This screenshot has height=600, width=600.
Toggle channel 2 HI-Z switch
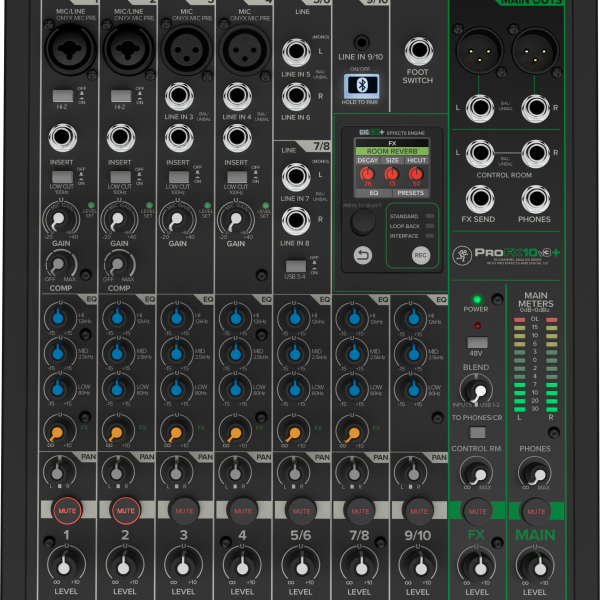[121, 96]
